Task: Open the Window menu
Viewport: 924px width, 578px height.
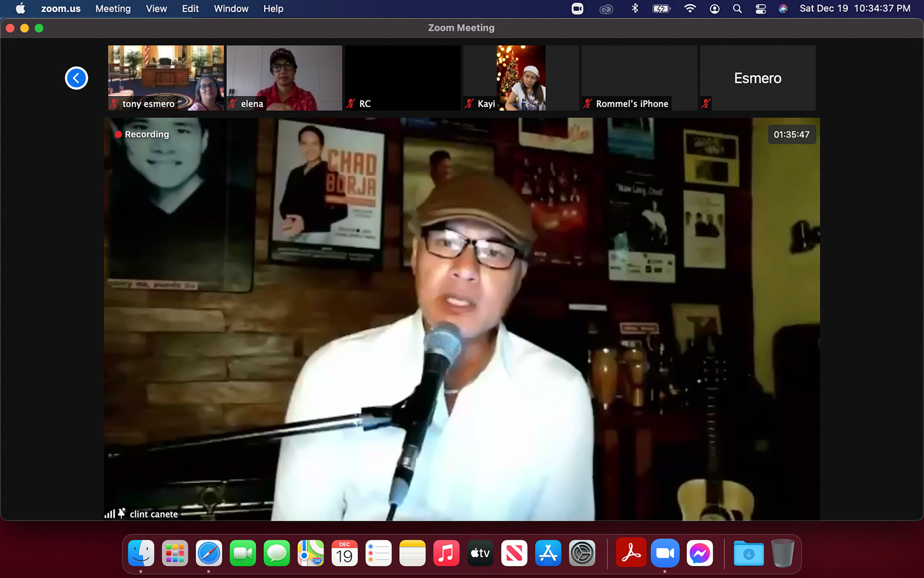Action: coord(231,9)
